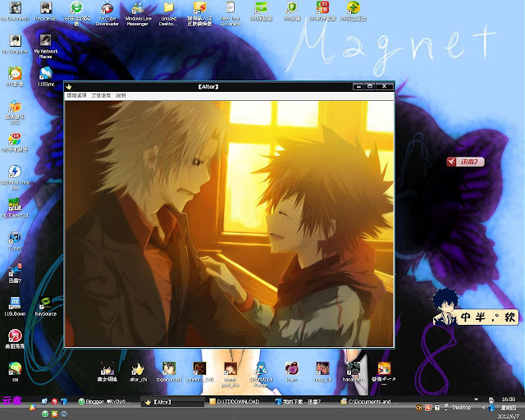Select the Altor taskbar button
Screen dimensions: 525x420
pyautogui.click(x=172, y=402)
